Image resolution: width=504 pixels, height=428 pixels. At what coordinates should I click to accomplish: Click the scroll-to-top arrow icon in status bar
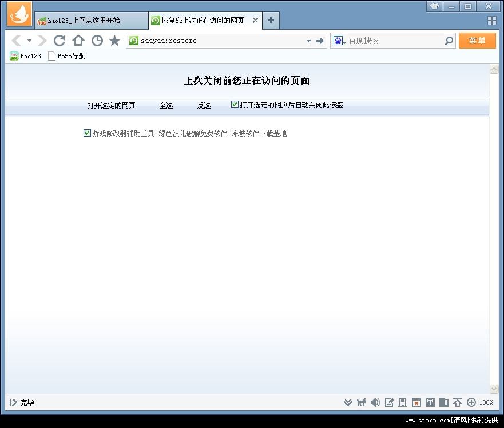click(x=458, y=402)
